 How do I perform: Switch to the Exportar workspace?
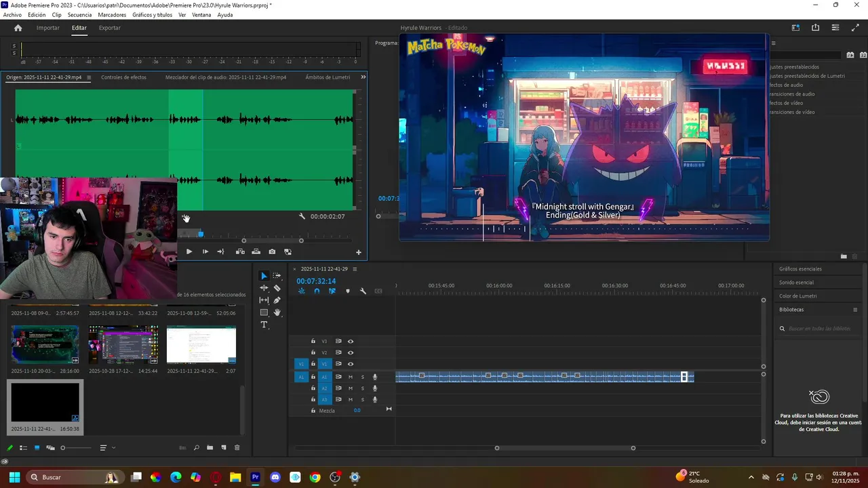[x=110, y=28]
